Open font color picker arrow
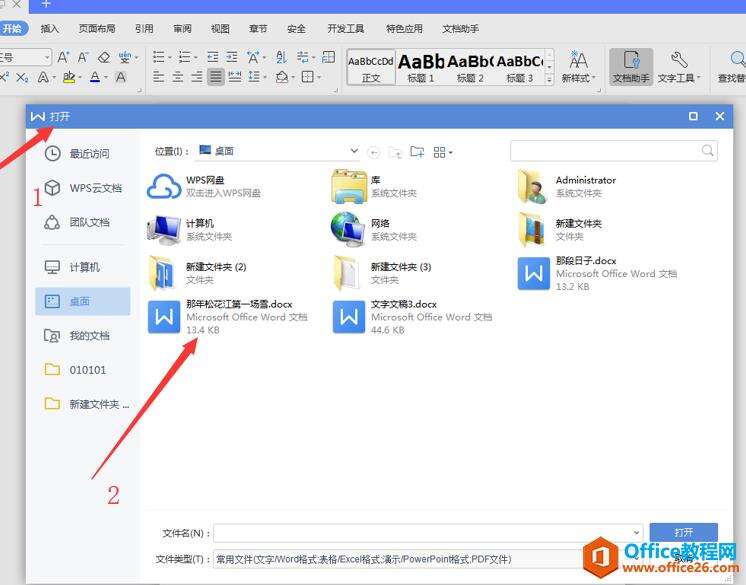 pos(106,77)
